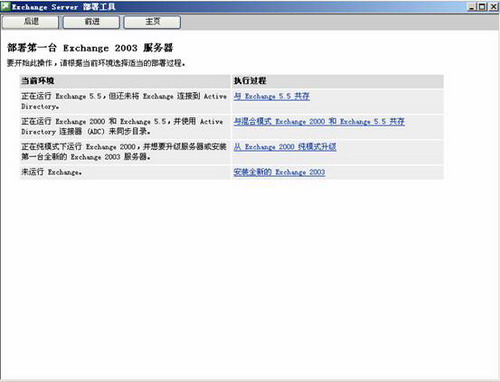Click the instruction line 要开始此操作
This screenshot has width=500, height=382.
click(x=96, y=63)
